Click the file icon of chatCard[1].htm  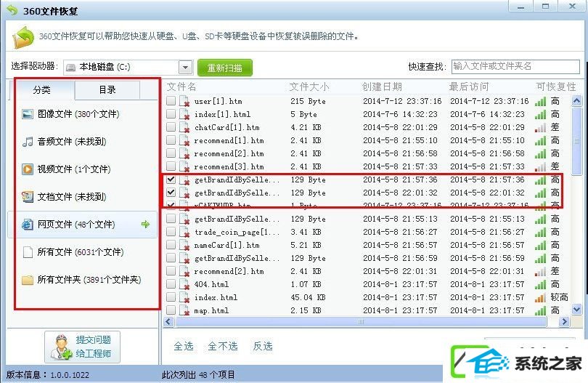(x=184, y=128)
